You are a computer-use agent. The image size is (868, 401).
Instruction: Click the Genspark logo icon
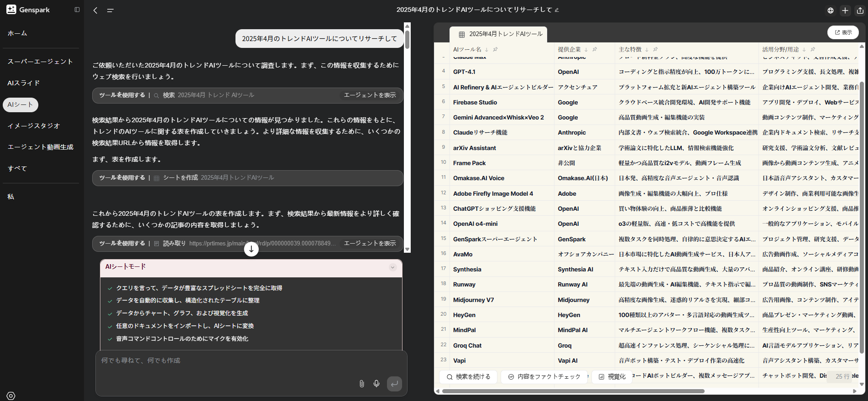[x=11, y=10]
